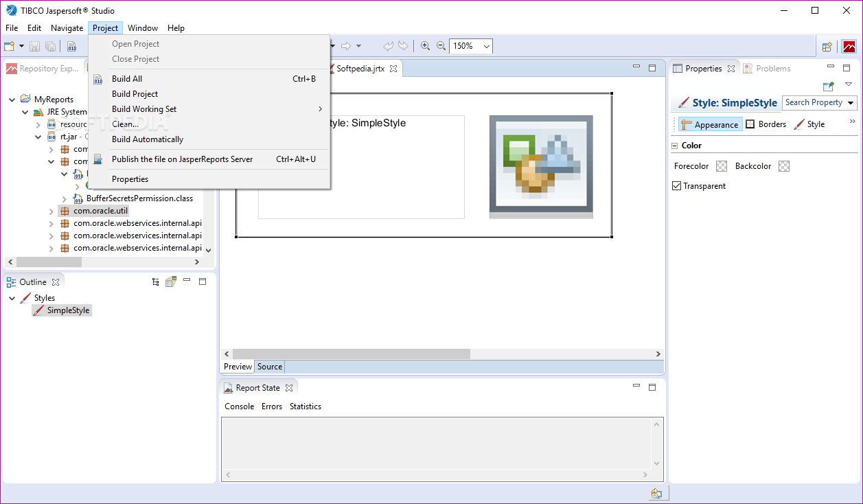
Task: Click the Backcolor swatch
Action: point(784,166)
